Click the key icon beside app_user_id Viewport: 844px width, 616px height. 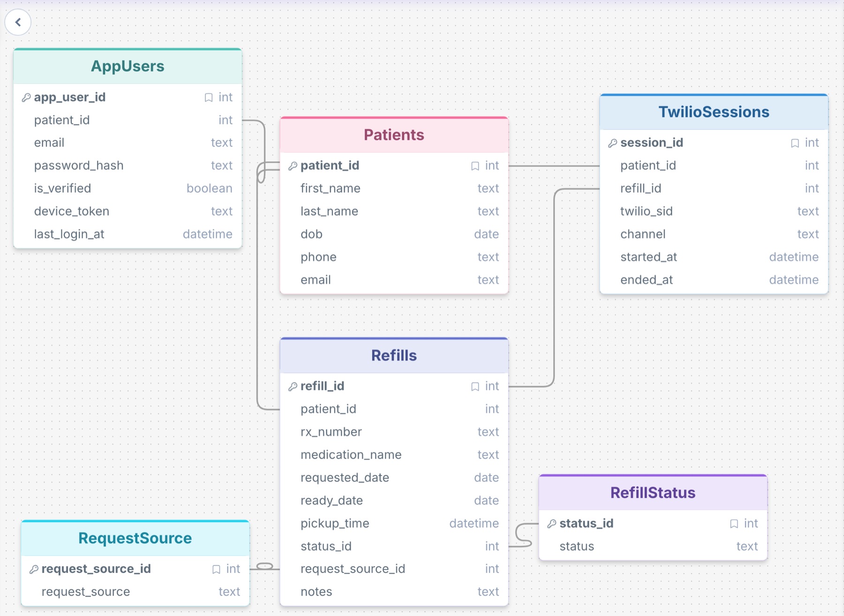[x=26, y=98]
